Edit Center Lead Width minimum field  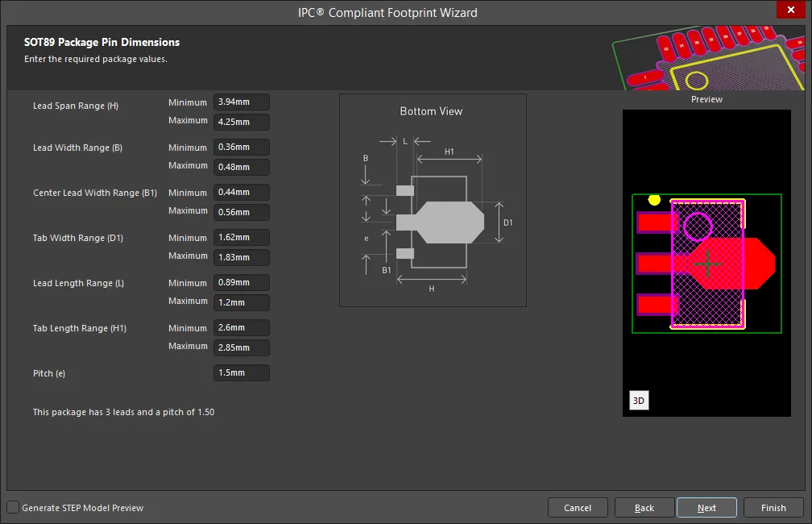tap(242, 192)
